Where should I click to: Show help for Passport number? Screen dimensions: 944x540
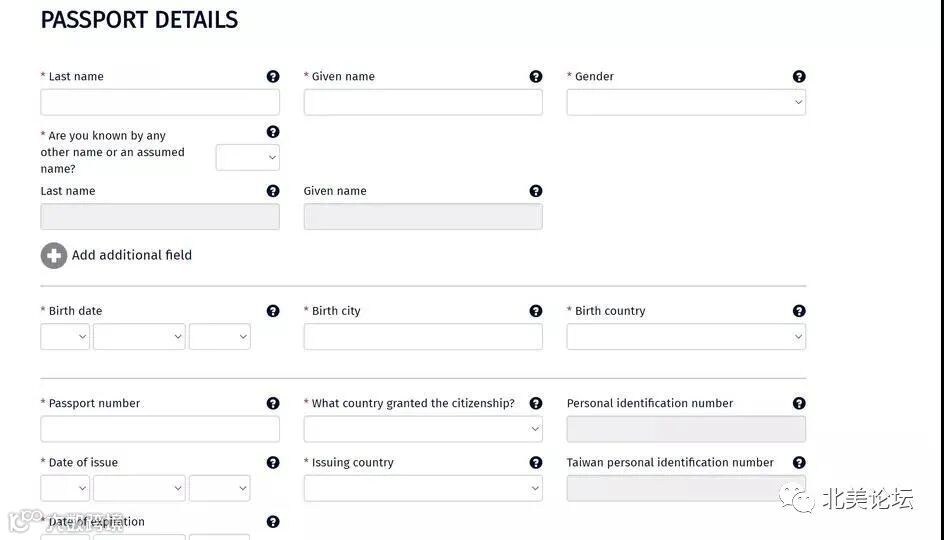click(273, 404)
